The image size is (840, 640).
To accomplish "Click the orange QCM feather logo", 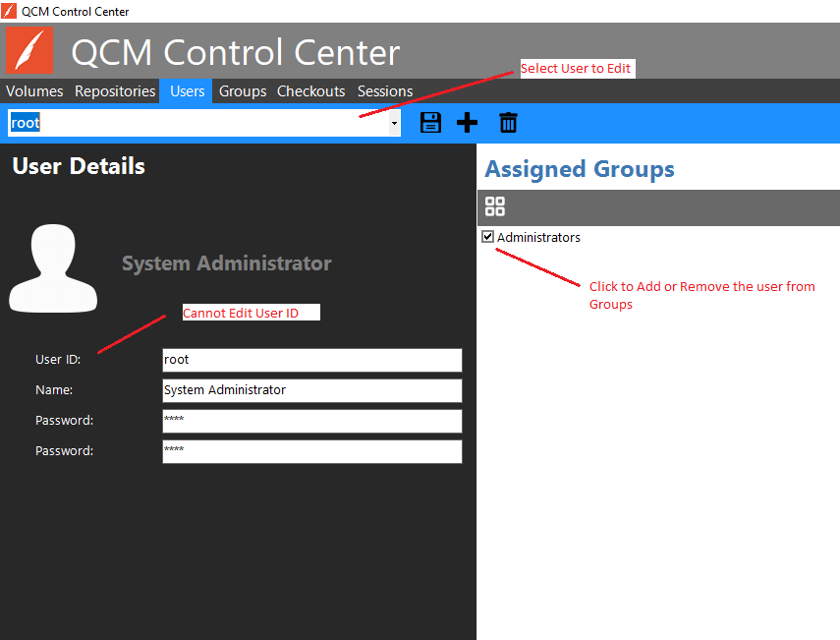I will click(29, 51).
